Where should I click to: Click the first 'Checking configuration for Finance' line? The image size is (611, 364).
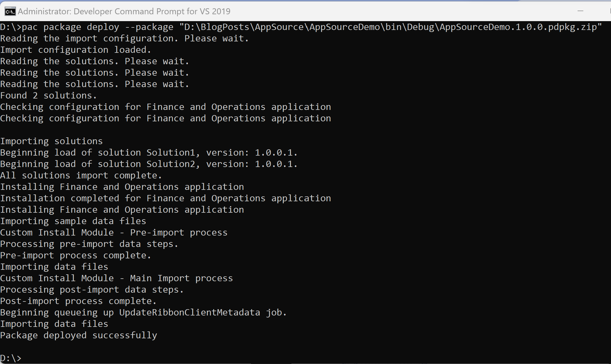pyautogui.click(x=165, y=107)
